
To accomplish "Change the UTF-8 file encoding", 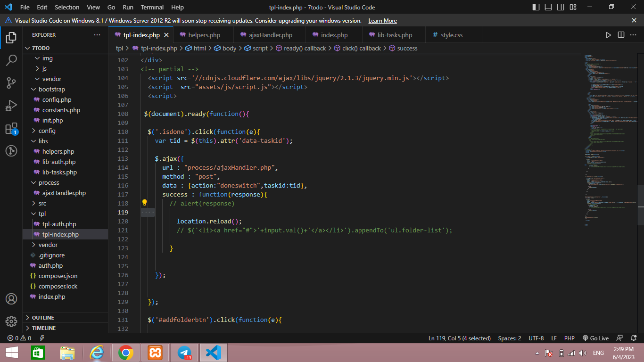I will point(536,338).
